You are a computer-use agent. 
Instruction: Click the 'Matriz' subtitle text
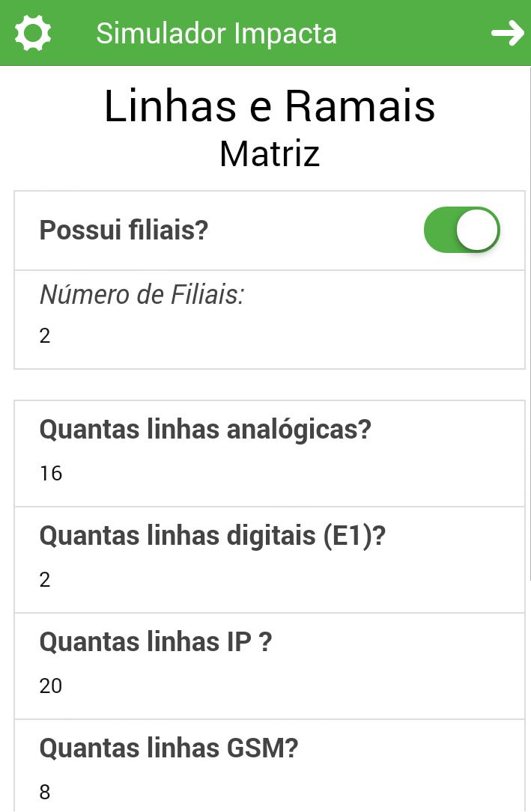[x=269, y=153]
